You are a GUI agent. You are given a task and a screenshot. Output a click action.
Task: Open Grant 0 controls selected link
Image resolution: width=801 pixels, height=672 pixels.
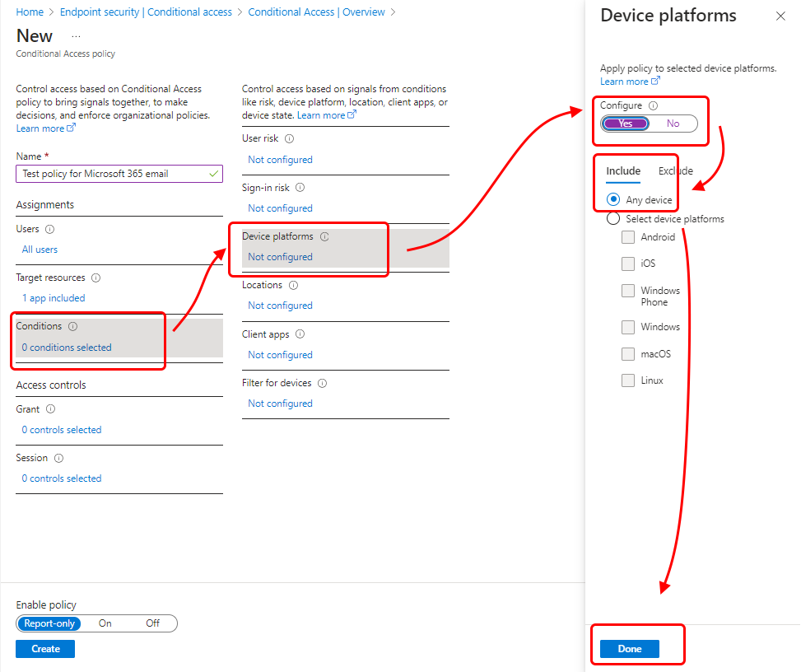(x=61, y=430)
